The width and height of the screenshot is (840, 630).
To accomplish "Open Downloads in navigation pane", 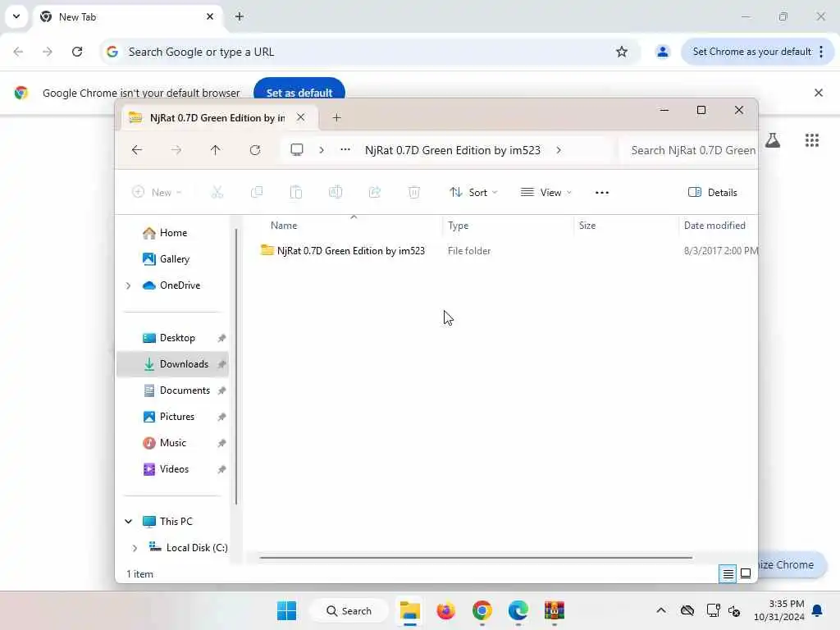I will click(172, 364).
